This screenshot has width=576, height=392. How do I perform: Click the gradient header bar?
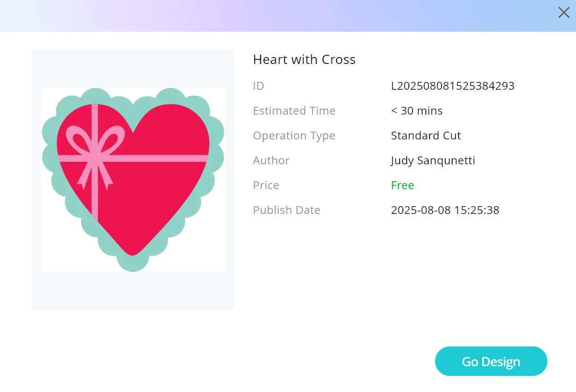[276, 16]
